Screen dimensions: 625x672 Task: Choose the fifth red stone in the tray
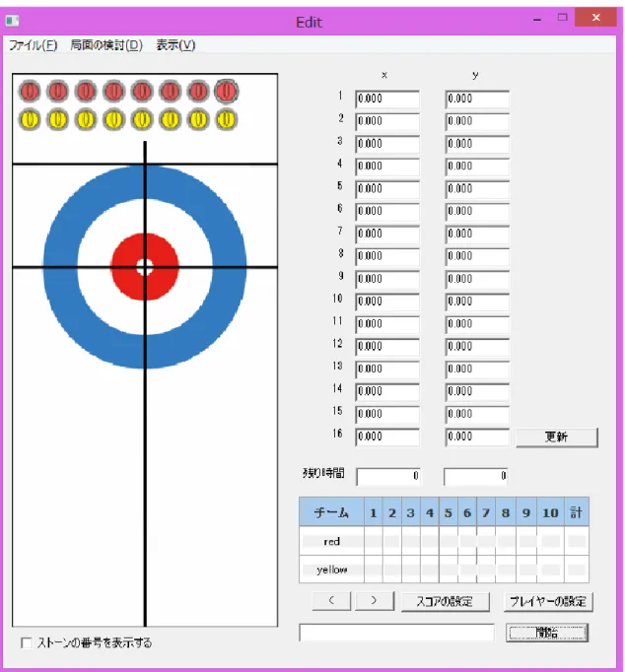142,92
